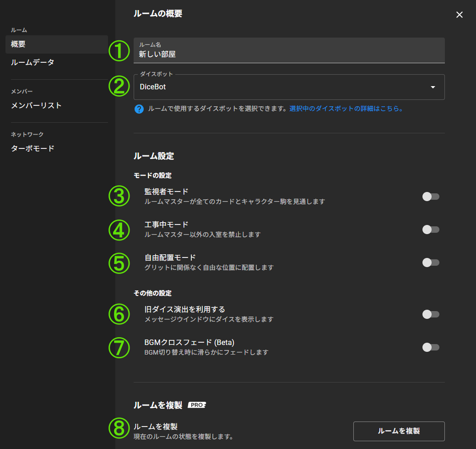Open ターボモード network settings
The width and height of the screenshot is (476, 449).
coord(32,148)
